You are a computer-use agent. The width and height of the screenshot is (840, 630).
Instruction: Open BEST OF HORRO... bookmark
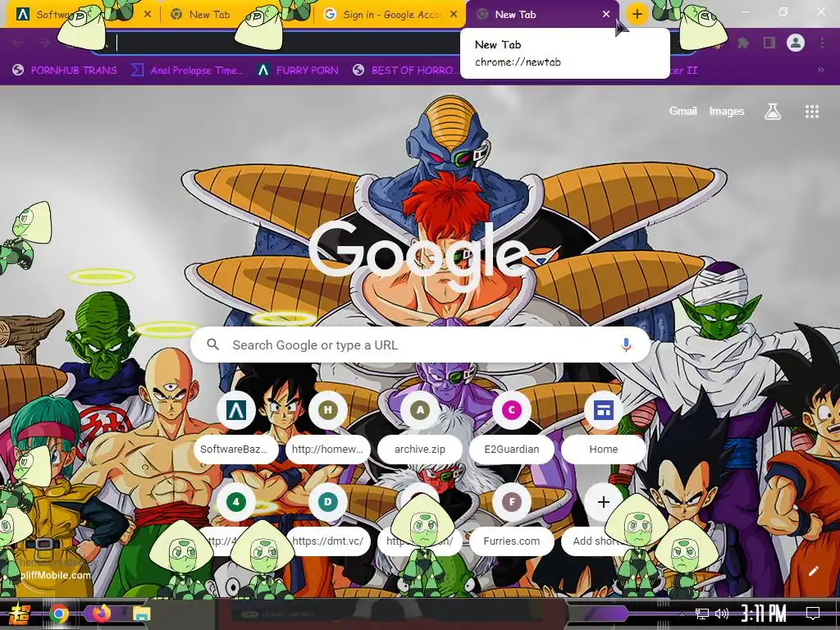coord(405,71)
